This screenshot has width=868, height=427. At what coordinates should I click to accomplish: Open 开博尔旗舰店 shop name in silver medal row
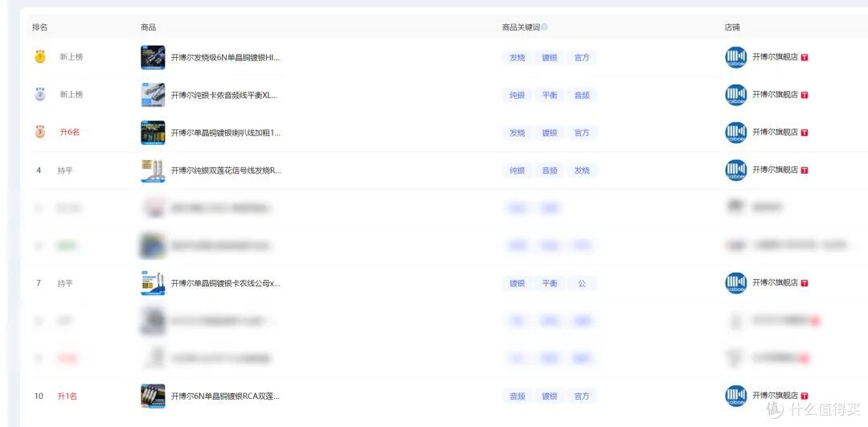click(775, 94)
